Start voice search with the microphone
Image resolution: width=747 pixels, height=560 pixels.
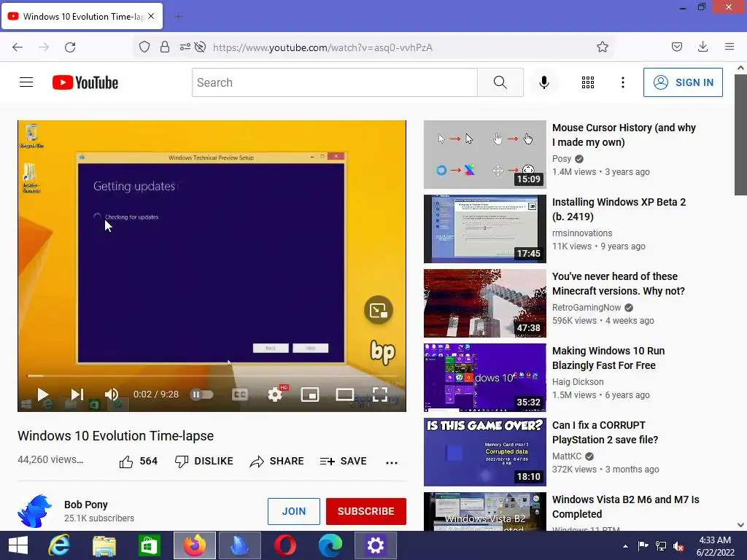pyautogui.click(x=544, y=82)
